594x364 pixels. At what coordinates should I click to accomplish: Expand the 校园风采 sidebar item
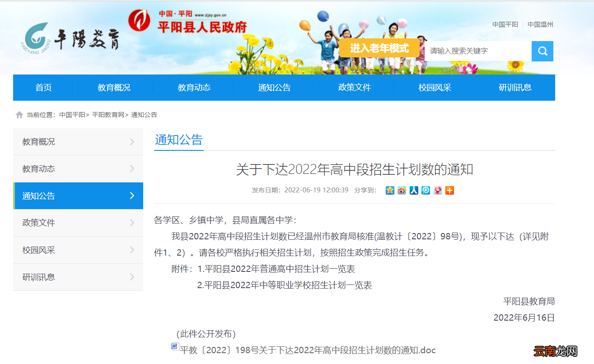(78, 250)
